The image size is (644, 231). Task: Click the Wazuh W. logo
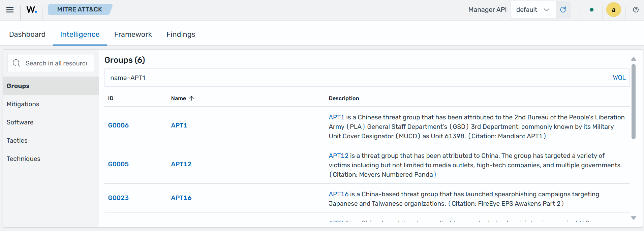[x=32, y=10]
